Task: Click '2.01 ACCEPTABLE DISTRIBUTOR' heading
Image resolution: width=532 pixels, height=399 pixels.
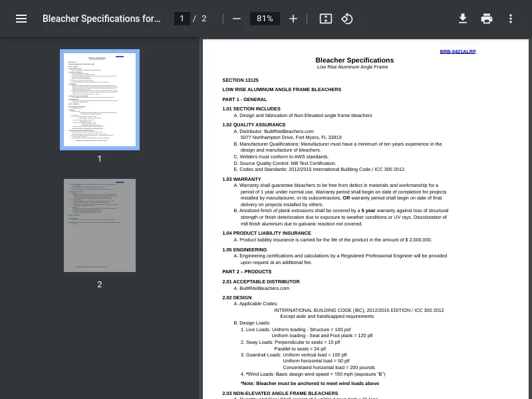Action: click(x=261, y=281)
